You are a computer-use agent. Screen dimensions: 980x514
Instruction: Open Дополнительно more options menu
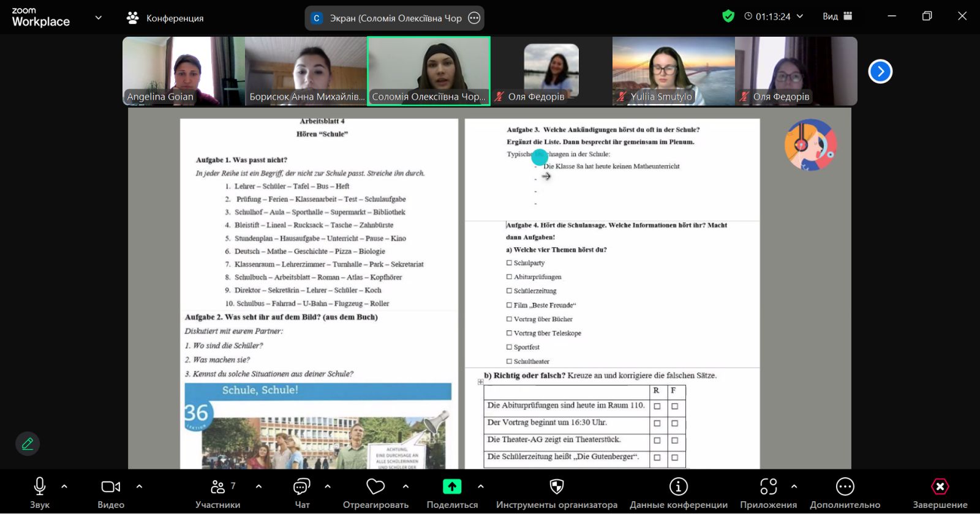pos(845,486)
